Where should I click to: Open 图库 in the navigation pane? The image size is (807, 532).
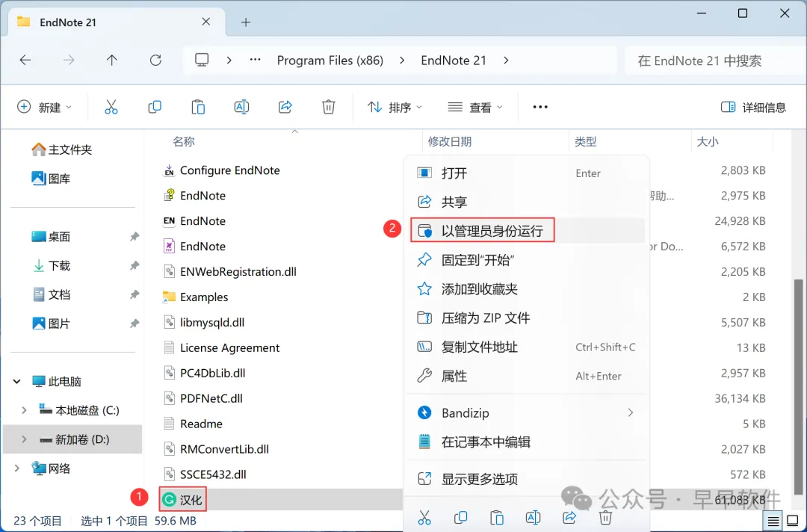pos(51,179)
